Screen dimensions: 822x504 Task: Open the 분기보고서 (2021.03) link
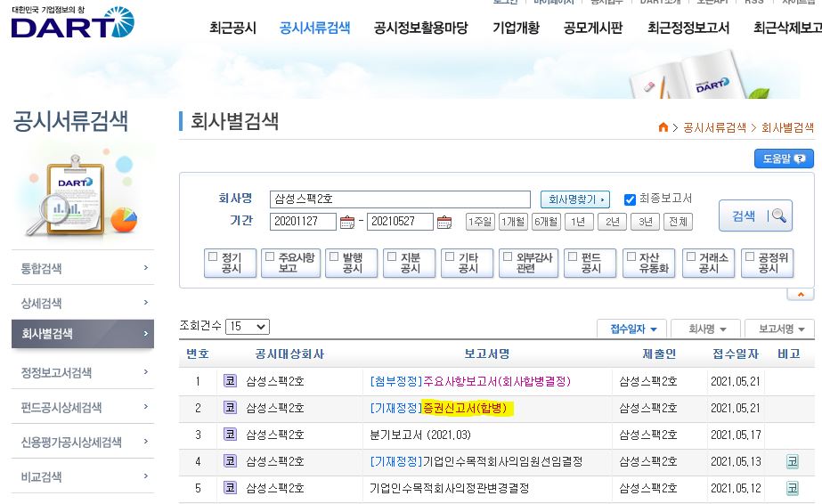[420, 435]
